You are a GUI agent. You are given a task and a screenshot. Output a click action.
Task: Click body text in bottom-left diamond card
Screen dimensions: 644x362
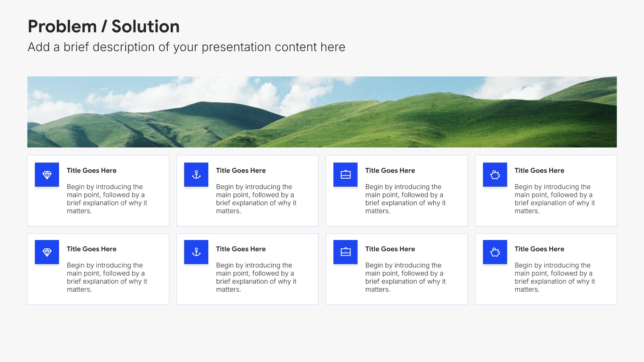point(107,277)
